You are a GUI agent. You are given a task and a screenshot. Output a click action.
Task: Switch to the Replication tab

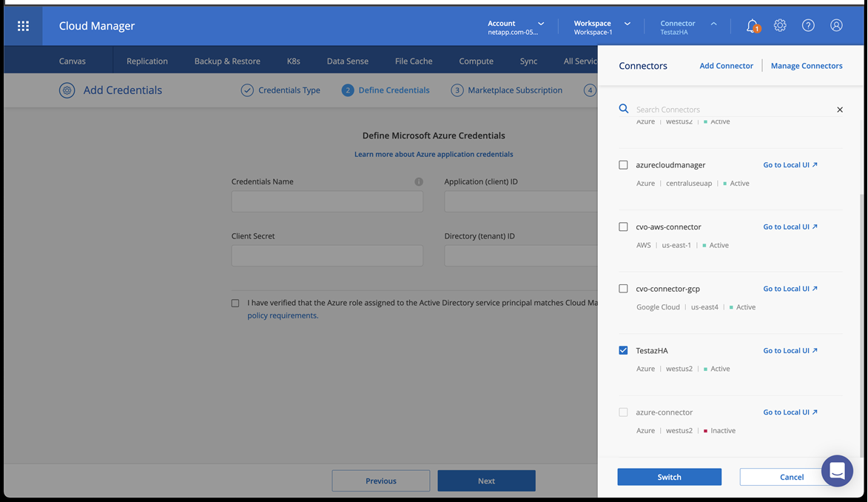coord(147,61)
